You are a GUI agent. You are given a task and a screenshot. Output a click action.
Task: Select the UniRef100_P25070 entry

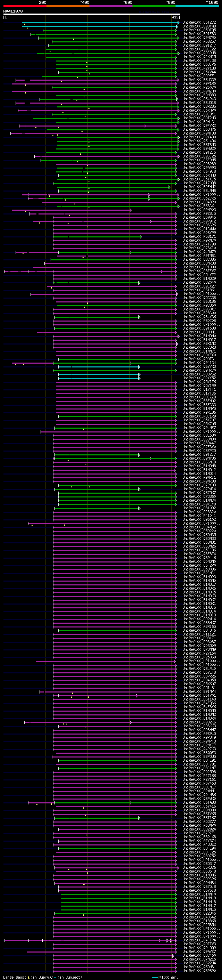pos(199,88)
